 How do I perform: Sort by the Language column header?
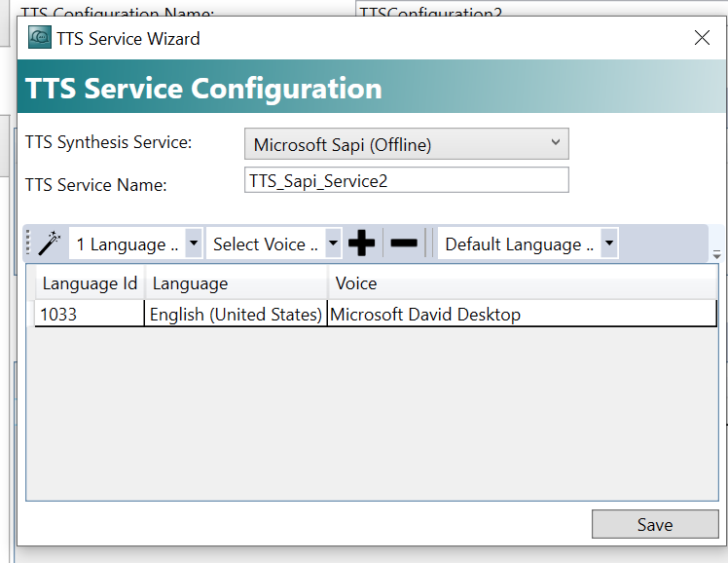click(237, 282)
